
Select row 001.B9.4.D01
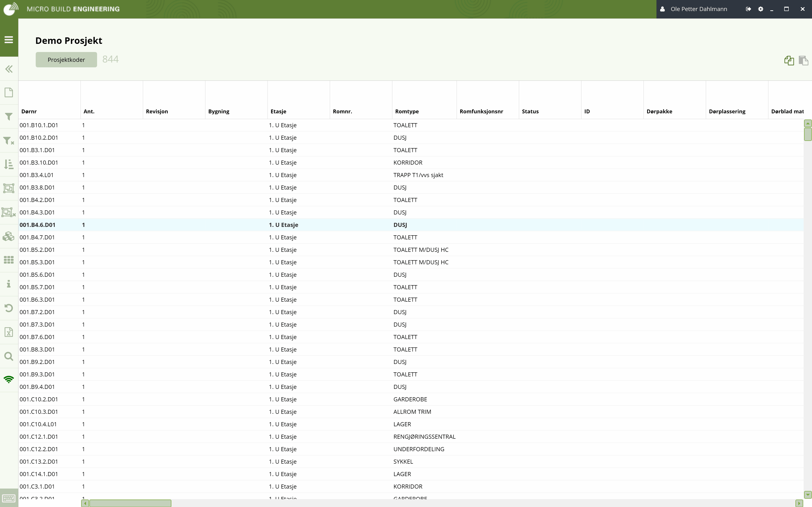point(411,387)
